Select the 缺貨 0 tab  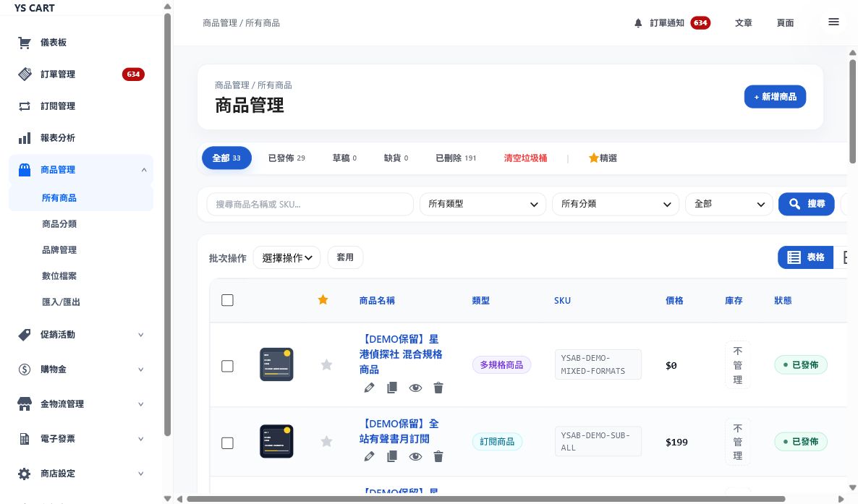click(396, 158)
